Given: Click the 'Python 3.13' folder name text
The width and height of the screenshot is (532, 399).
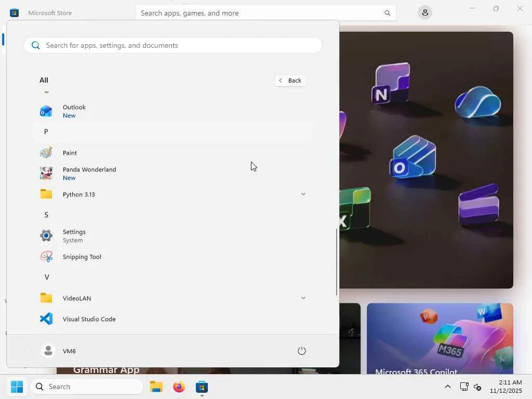Looking at the screenshot, I should 79,194.
